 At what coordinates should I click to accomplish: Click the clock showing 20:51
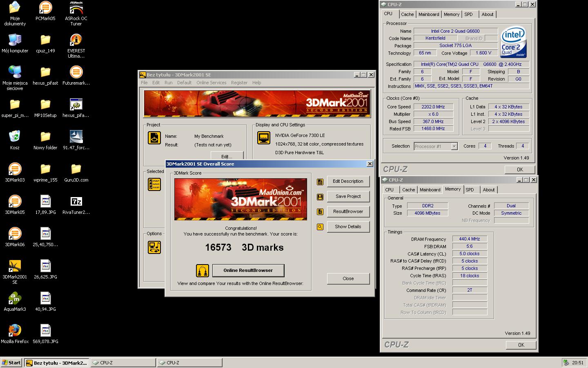578,363
